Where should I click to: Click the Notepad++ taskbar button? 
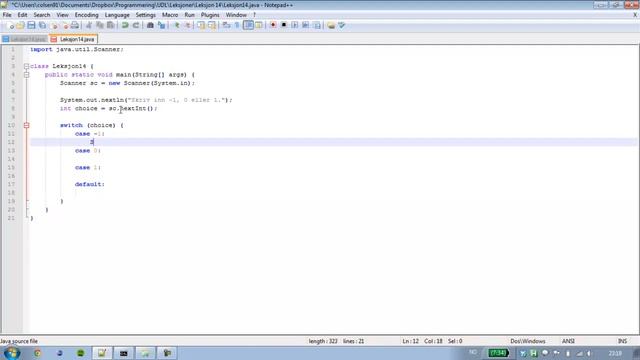102,353
